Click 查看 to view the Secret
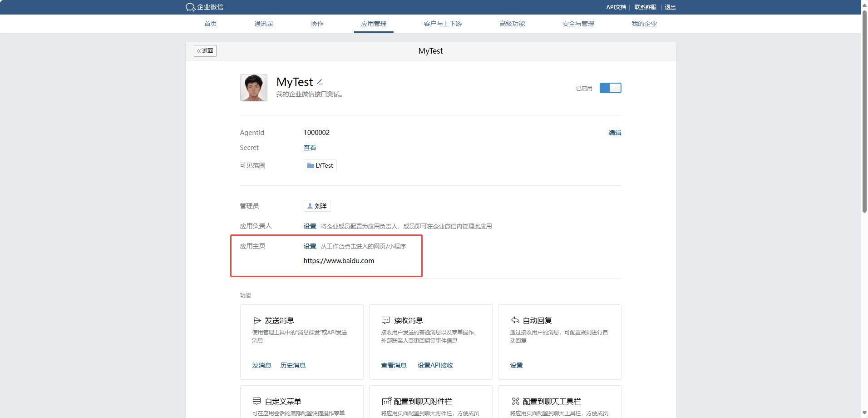The width and height of the screenshot is (868, 418). pos(310,148)
